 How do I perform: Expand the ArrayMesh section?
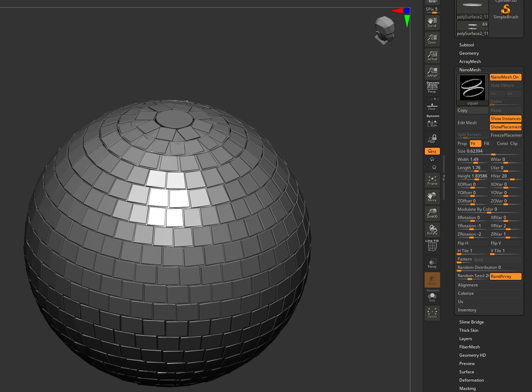coord(470,62)
